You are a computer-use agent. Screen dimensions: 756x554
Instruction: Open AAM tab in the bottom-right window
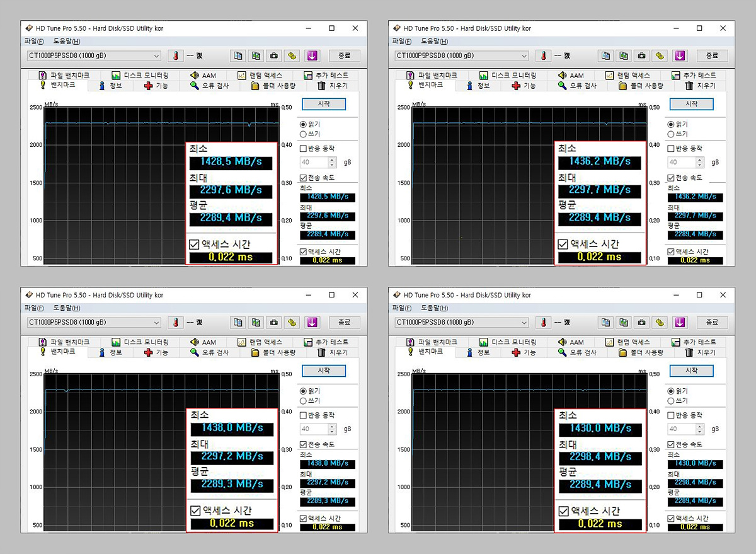(570, 342)
